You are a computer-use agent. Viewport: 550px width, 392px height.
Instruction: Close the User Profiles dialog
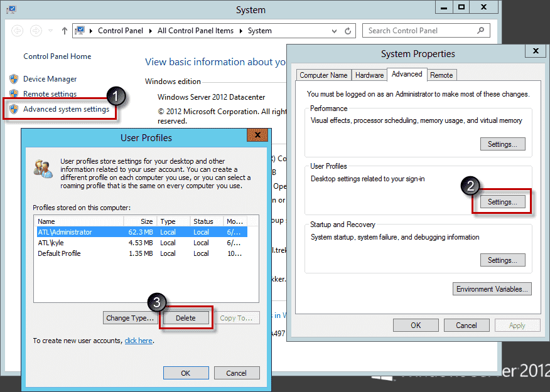tap(257, 135)
